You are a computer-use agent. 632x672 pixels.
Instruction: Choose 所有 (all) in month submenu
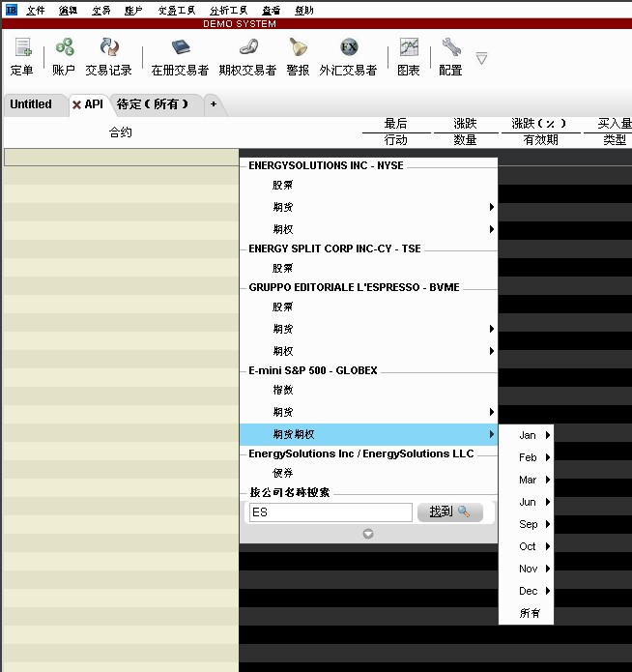(526, 613)
